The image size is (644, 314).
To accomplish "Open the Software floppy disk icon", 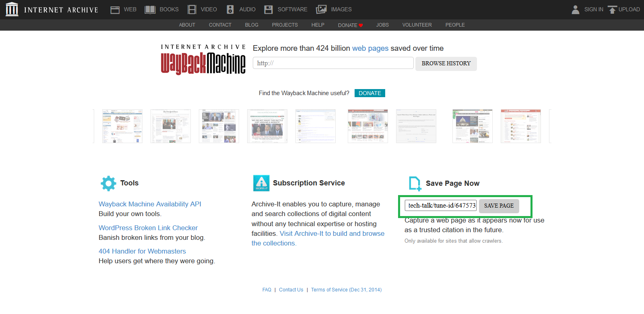I will (x=268, y=10).
